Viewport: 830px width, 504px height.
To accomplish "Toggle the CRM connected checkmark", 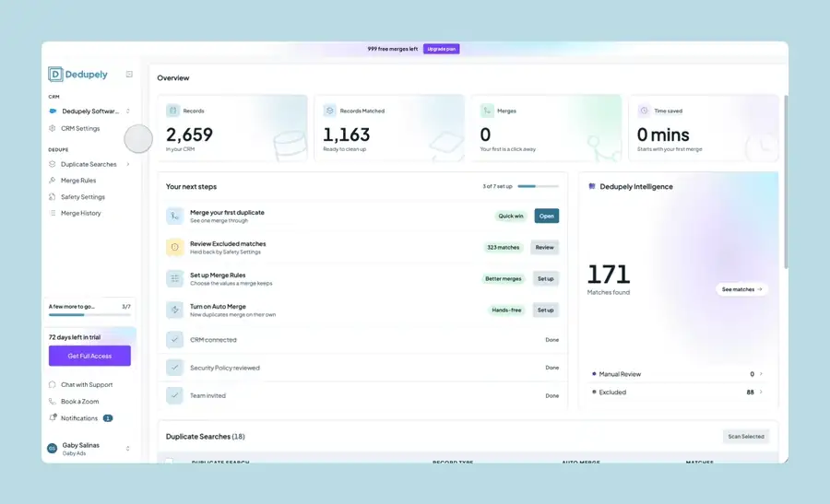I will coord(174,339).
